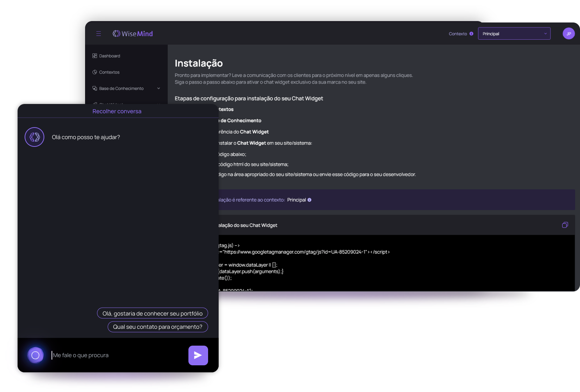
Task: Click the googletagmanager script URL line
Action: (x=304, y=252)
